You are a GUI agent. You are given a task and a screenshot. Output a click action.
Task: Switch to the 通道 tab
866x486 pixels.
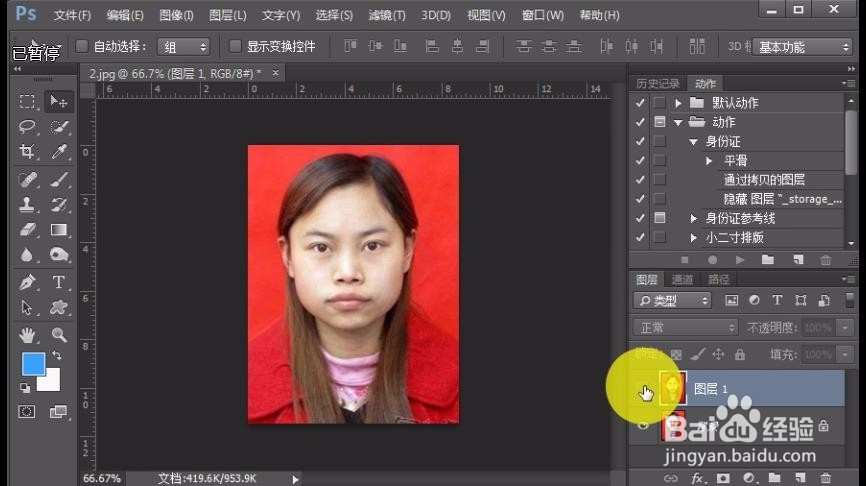point(682,280)
